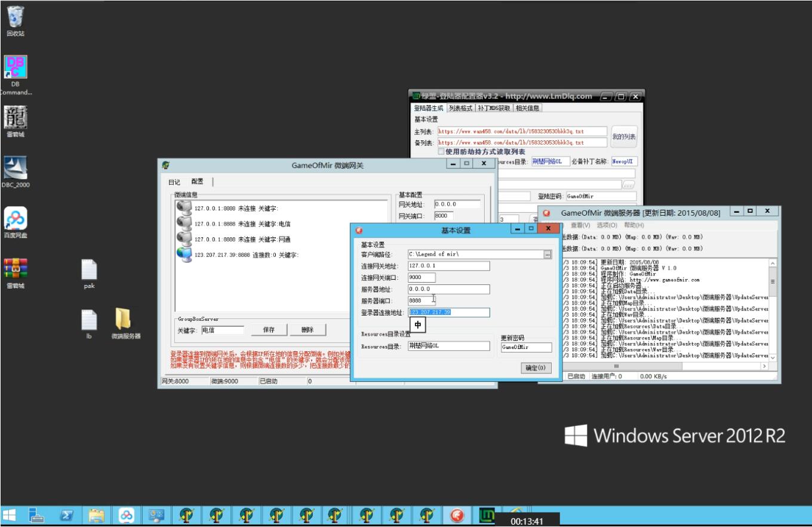Viewport: 812px width, 527px height.
Task: Switch to the green LM taskbar icon
Action: (x=488, y=515)
